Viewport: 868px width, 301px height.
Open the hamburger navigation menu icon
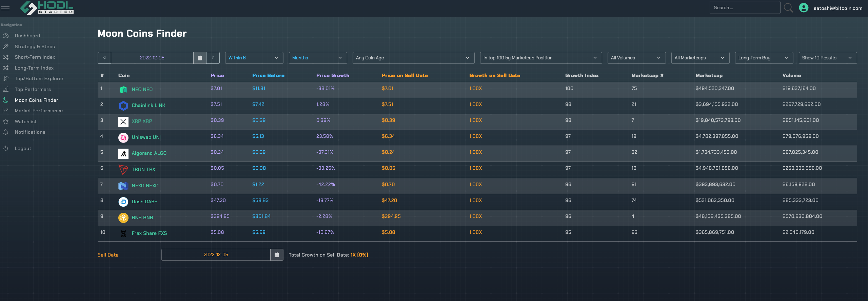click(x=5, y=8)
